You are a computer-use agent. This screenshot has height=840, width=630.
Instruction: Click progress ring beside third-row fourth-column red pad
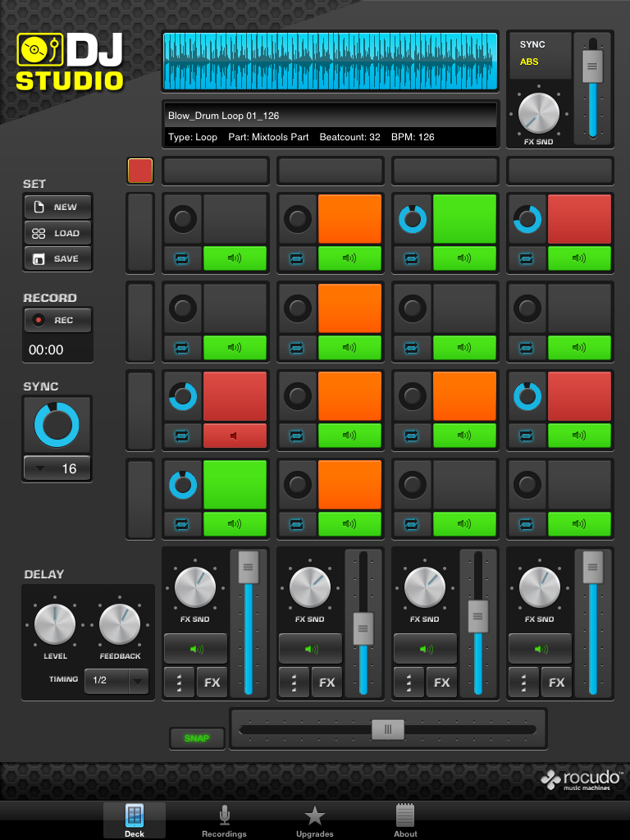tap(527, 396)
